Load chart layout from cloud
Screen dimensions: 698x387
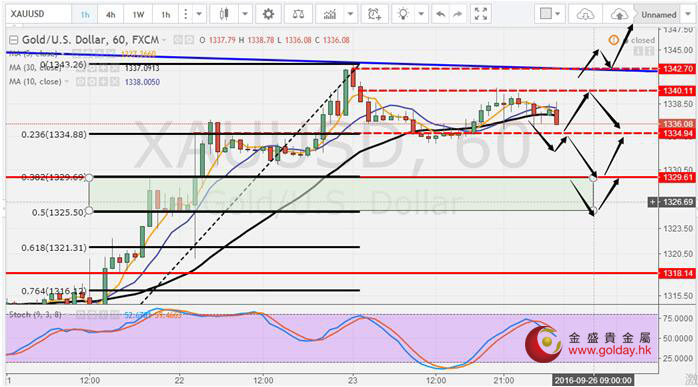pyautogui.click(x=584, y=15)
